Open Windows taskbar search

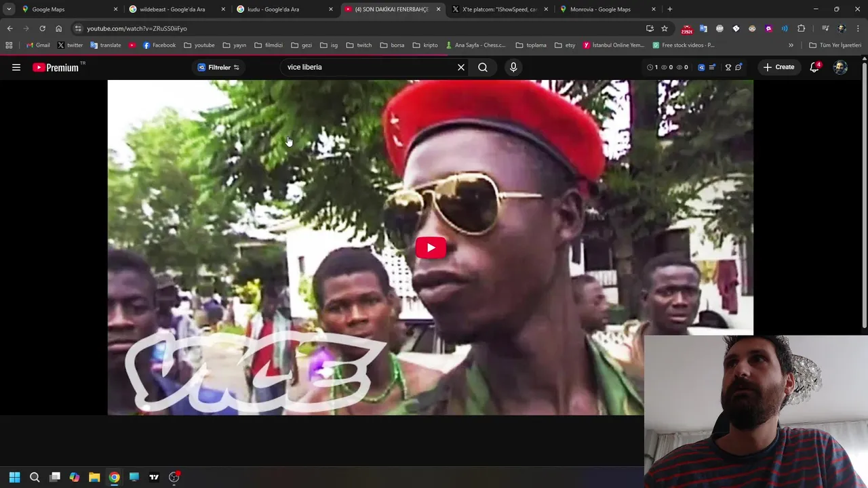[x=35, y=477]
